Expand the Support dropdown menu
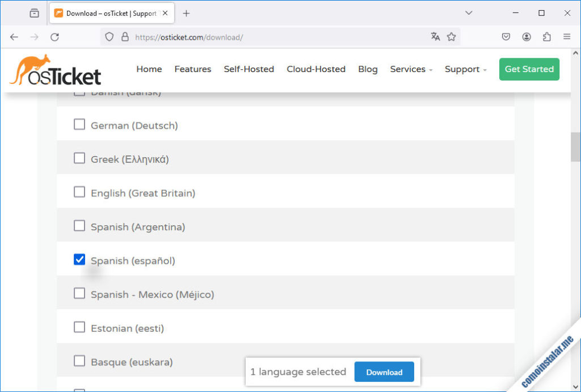581x392 pixels. coord(465,69)
